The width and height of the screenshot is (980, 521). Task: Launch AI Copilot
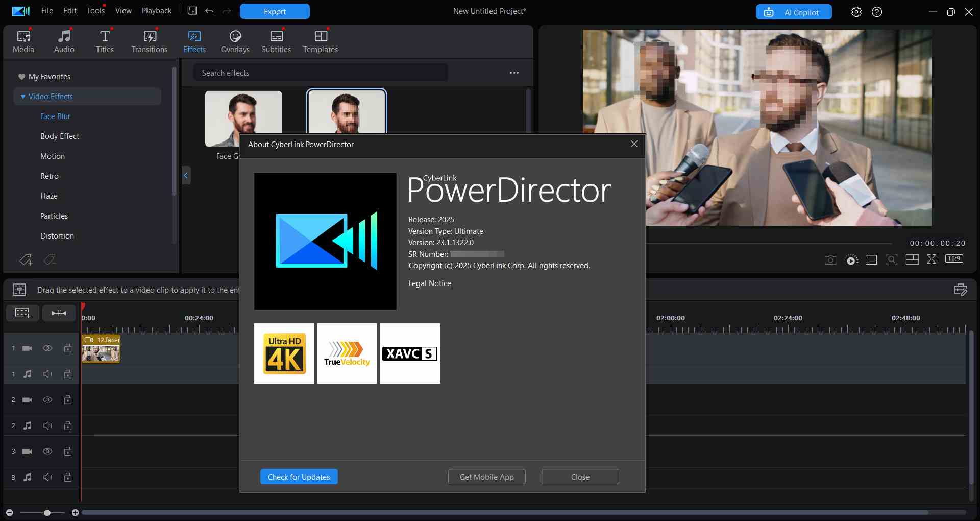794,12
